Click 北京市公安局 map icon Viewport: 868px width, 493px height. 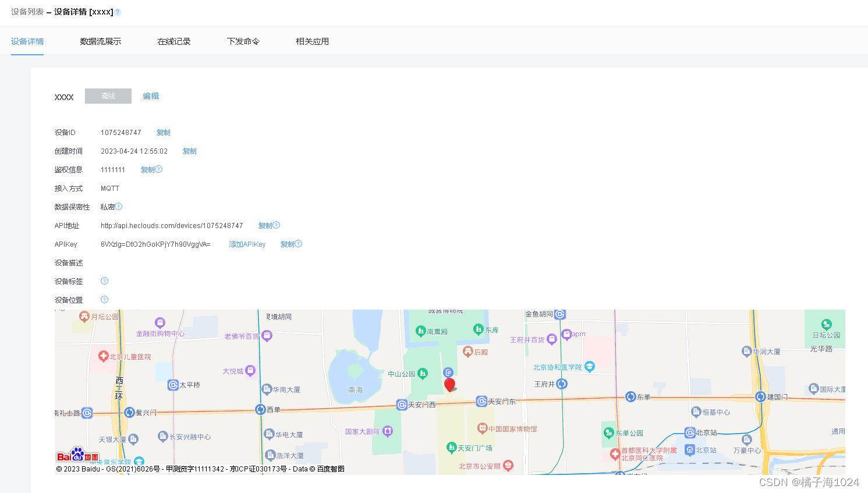[x=508, y=465]
